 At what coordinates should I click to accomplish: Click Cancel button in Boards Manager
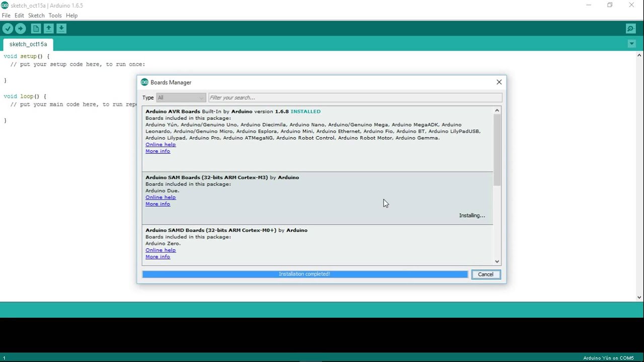click(486, 274)
